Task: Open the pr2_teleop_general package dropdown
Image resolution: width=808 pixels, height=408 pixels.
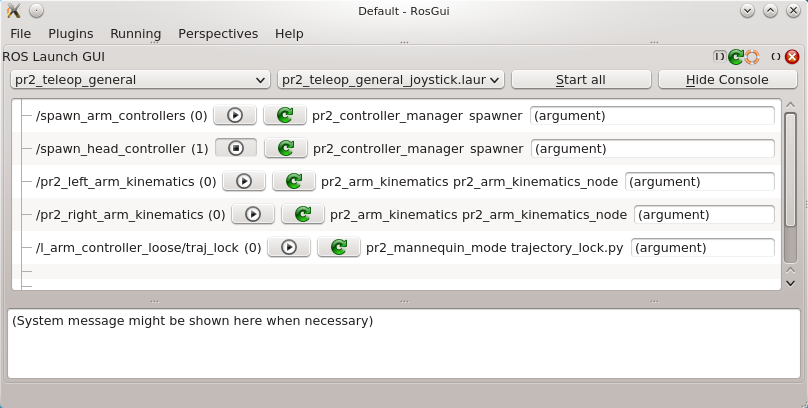Action: [x=140, y=80]
